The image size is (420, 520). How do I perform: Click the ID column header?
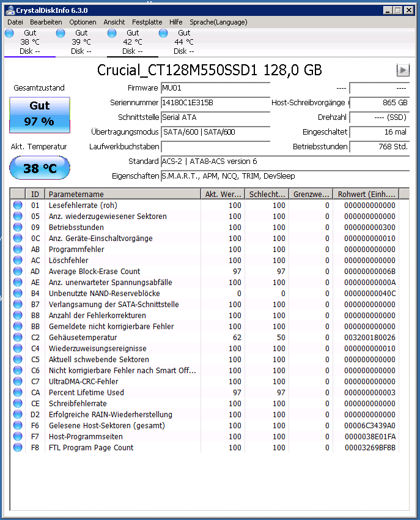35,194
